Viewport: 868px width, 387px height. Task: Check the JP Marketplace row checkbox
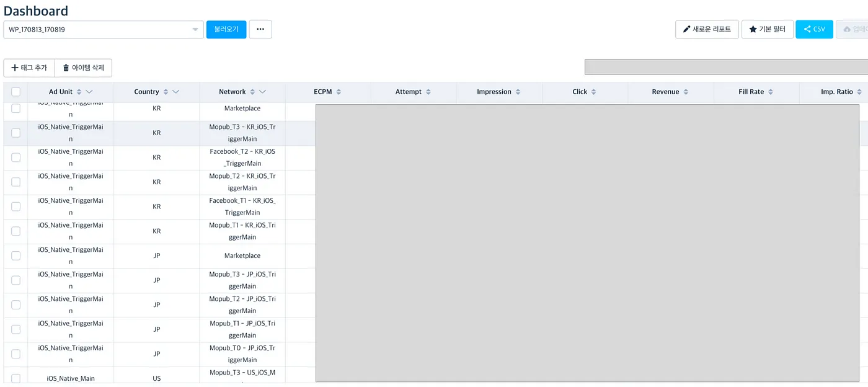point(15,256)
